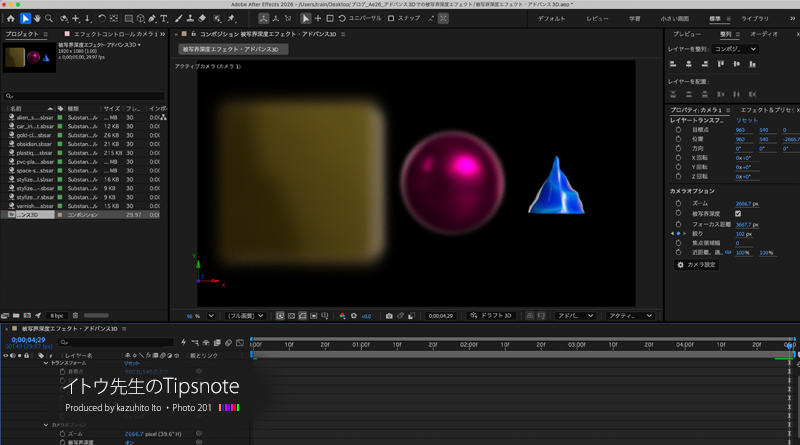Select the Brush tool

pos(179,18)
